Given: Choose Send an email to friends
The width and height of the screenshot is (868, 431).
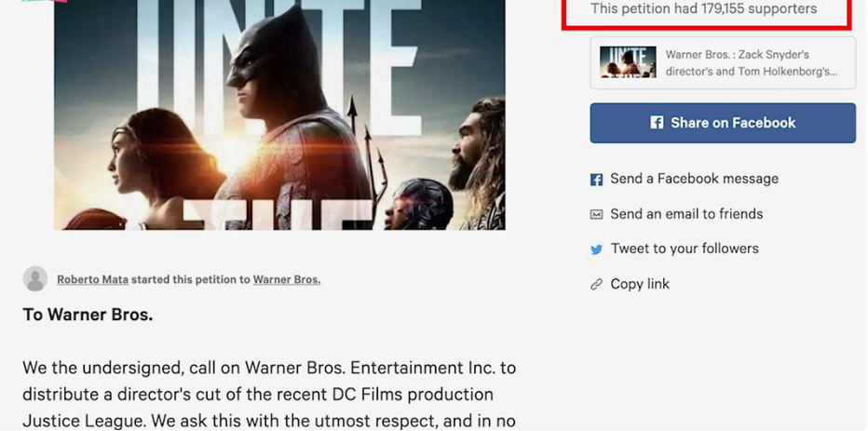Looking at the screenshot, I should tap(686, 213).
